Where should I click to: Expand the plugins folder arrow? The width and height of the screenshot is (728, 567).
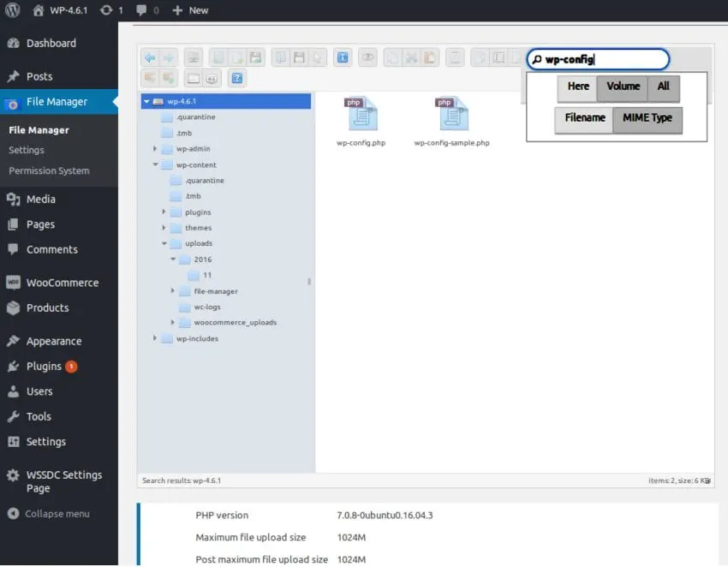164,212
